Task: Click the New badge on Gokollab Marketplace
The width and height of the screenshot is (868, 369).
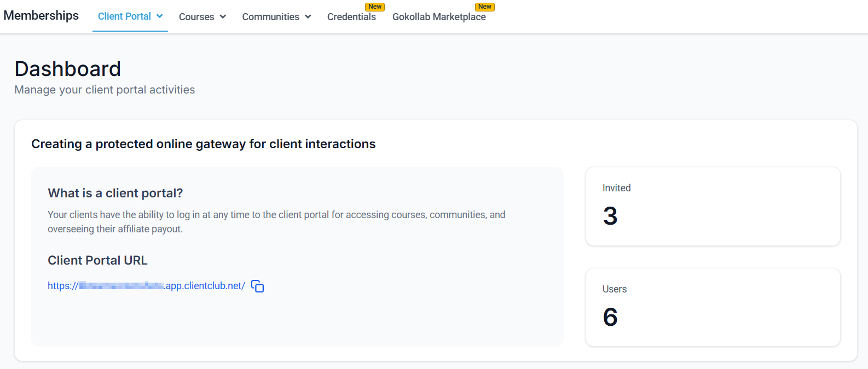Action: point(484,7)
